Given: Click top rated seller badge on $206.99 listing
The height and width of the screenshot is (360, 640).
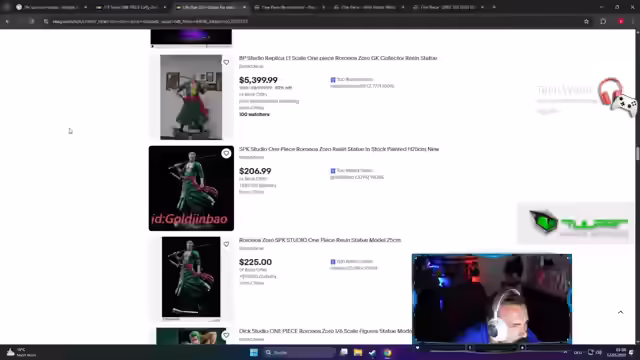Looking at the screenshot, I should pos(352,171).
